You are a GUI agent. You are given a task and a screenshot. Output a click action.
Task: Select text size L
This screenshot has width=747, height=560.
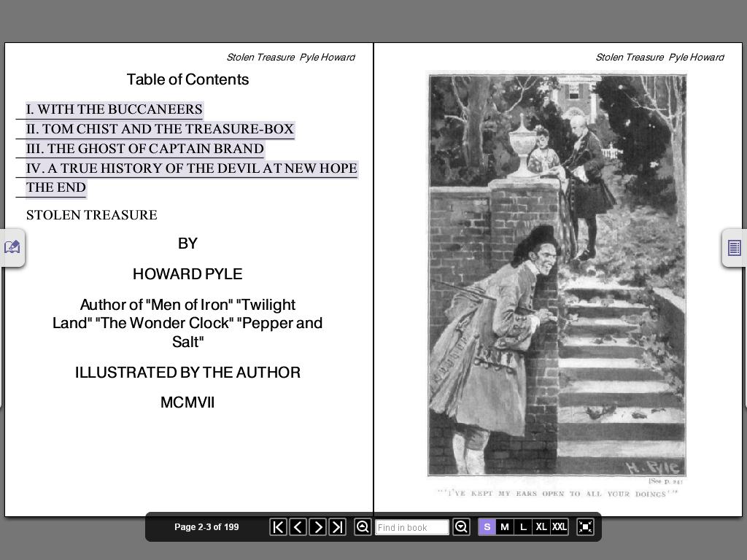(523, 527)
